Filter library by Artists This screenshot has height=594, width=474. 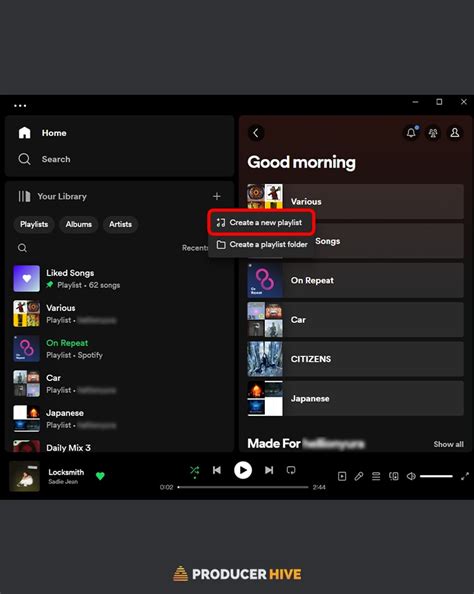pos(120,224)
